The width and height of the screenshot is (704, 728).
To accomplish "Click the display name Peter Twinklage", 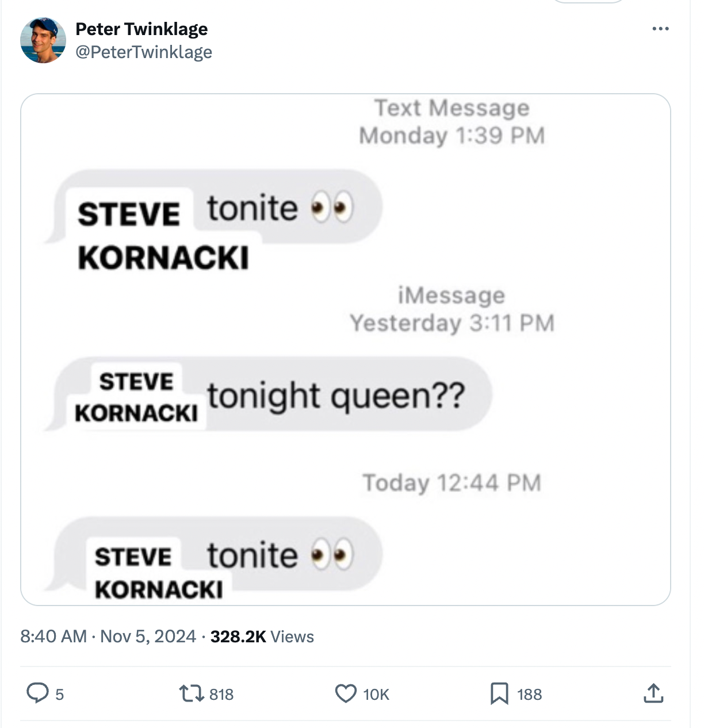I will pos(141,29).
